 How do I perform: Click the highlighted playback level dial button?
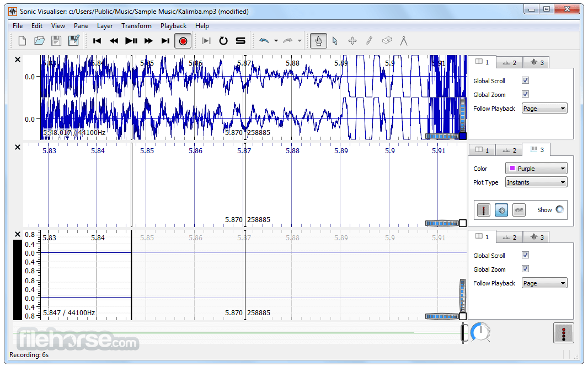pos(501,210)
